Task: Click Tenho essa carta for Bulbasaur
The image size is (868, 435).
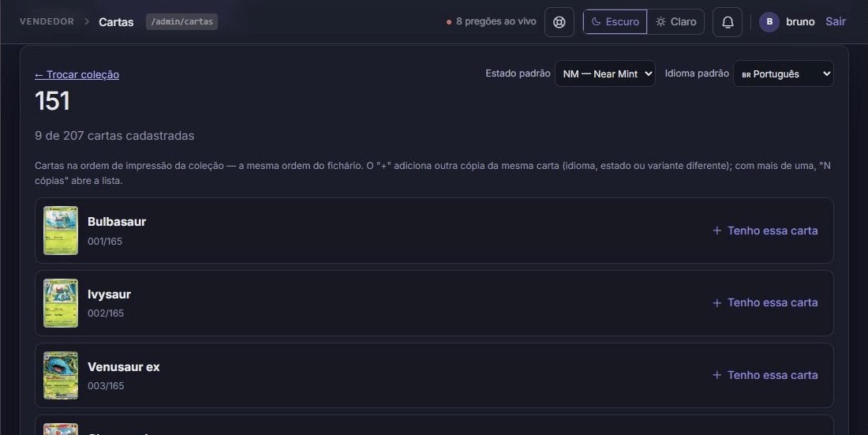Action: point(765,231)
